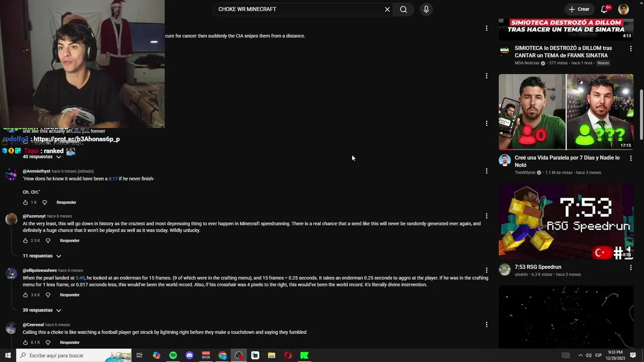Open the Windows Start menu
644x362 pixels.
click(x=8, y=355)
